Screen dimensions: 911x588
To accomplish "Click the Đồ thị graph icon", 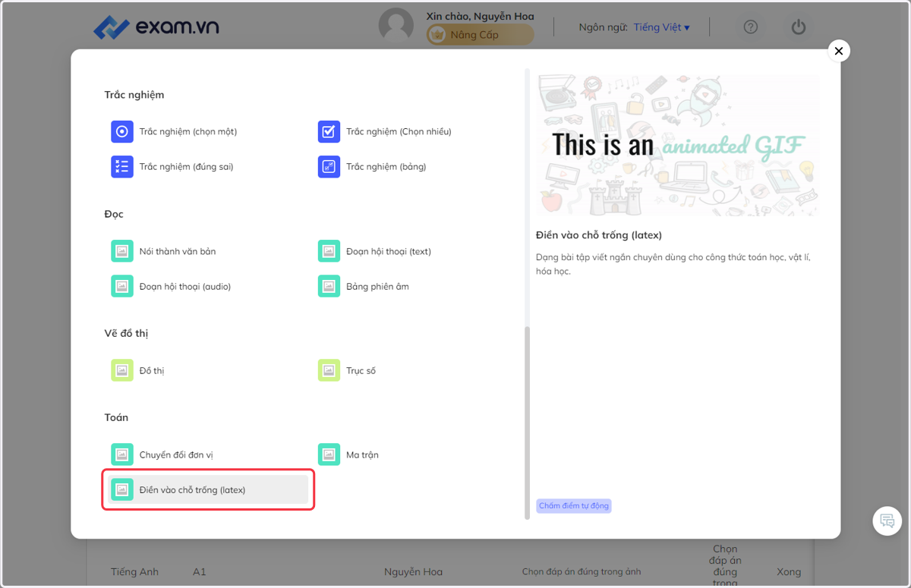I will click(x=122, y=370).
